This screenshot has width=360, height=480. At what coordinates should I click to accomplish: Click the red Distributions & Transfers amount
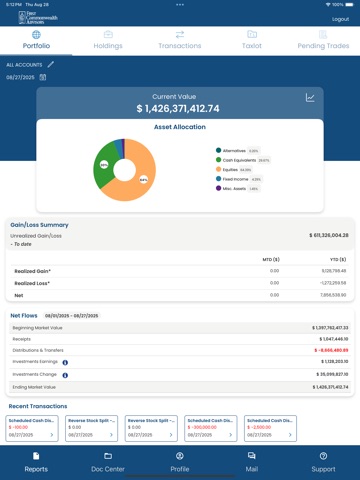[331, 350]
